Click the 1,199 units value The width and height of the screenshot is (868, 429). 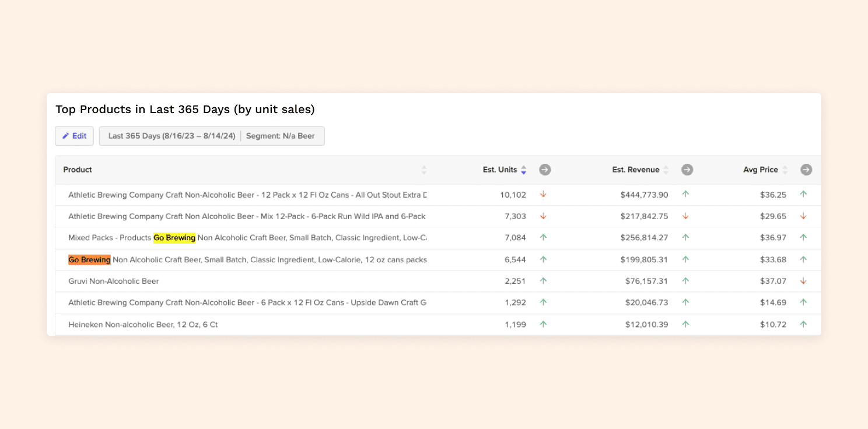point(515,324)
